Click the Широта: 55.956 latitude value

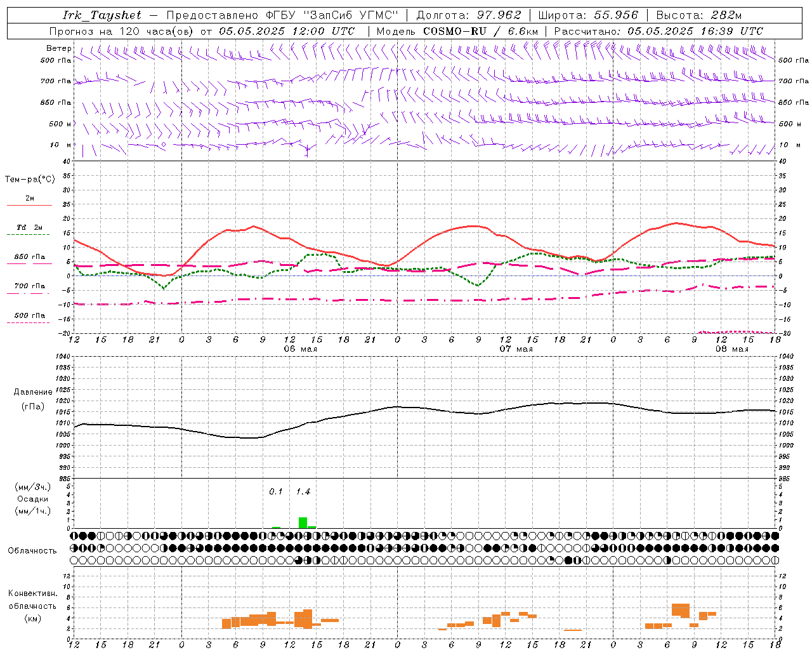pos(588,15)
